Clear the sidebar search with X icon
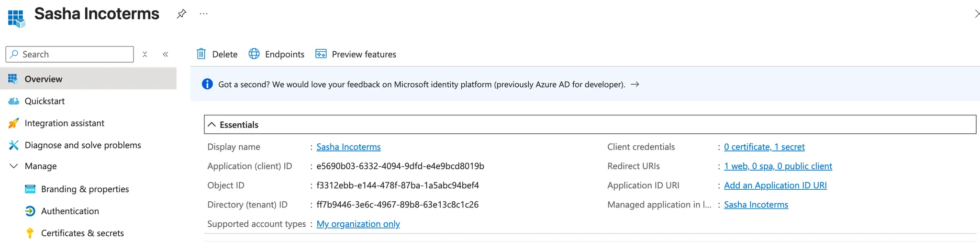 (145, 54)
